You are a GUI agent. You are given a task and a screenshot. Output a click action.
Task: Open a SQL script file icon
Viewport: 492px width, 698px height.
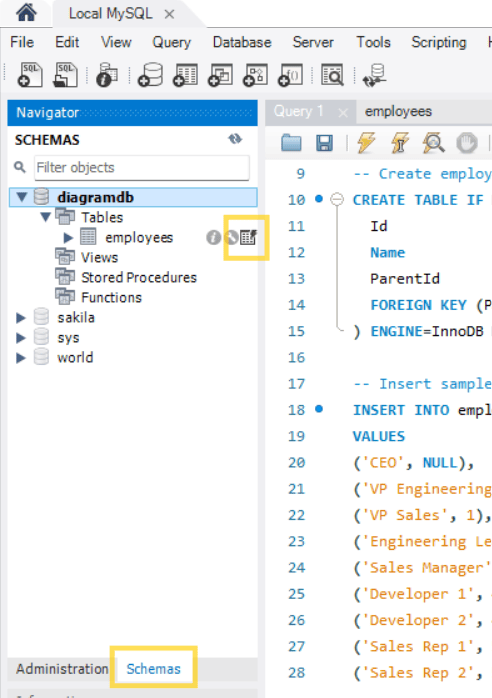65,75
